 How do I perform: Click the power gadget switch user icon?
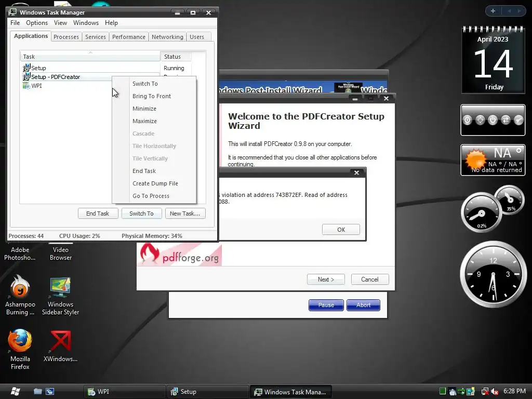[x=506, y=120]
